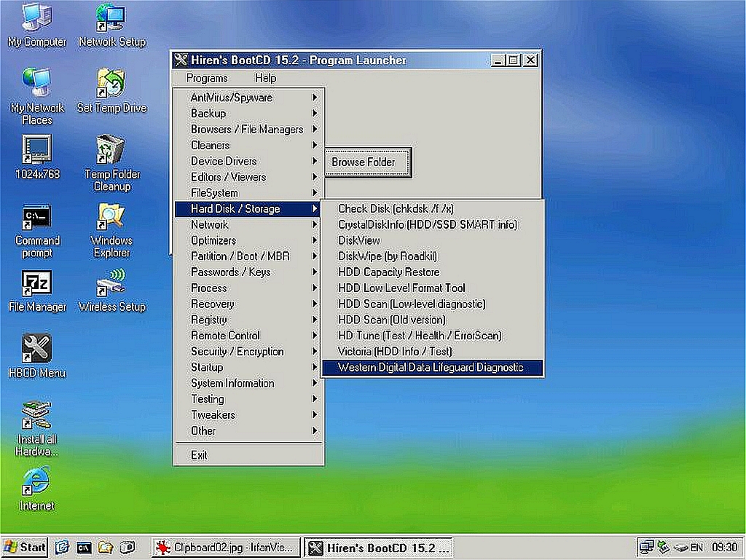Open the My Computer desktop icon
746x560 pixels.
tap(37, 25)
